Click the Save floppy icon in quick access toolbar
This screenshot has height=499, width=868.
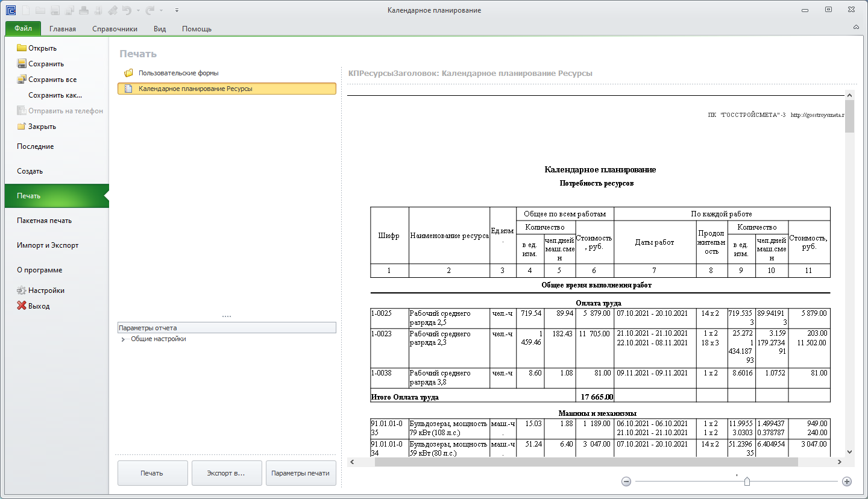(x=55, y=10)
